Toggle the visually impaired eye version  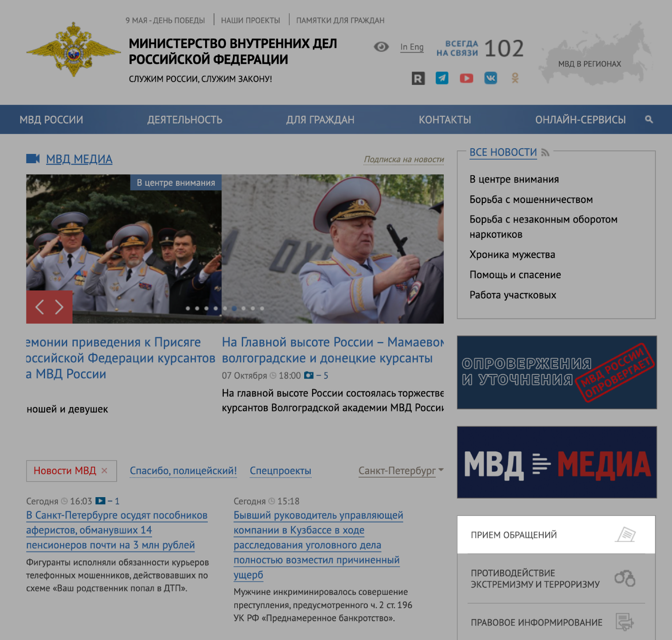pos(381,47)
